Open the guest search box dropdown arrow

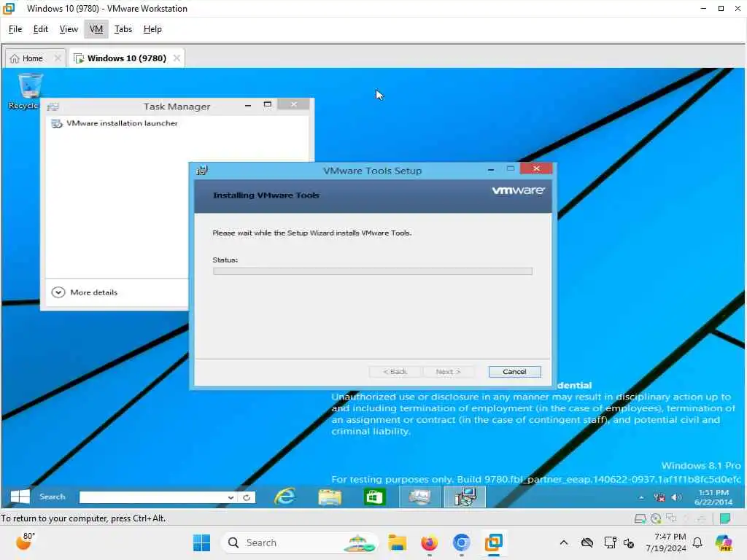[231, 497]
